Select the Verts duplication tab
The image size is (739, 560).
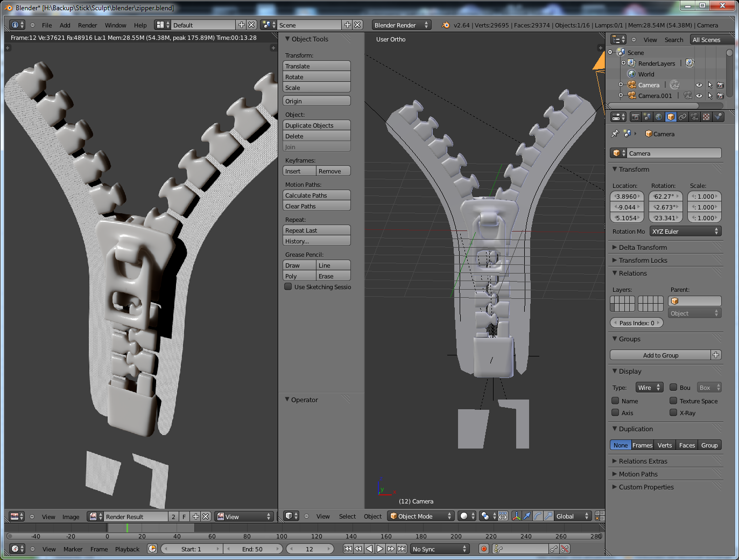tap(665, 445)
